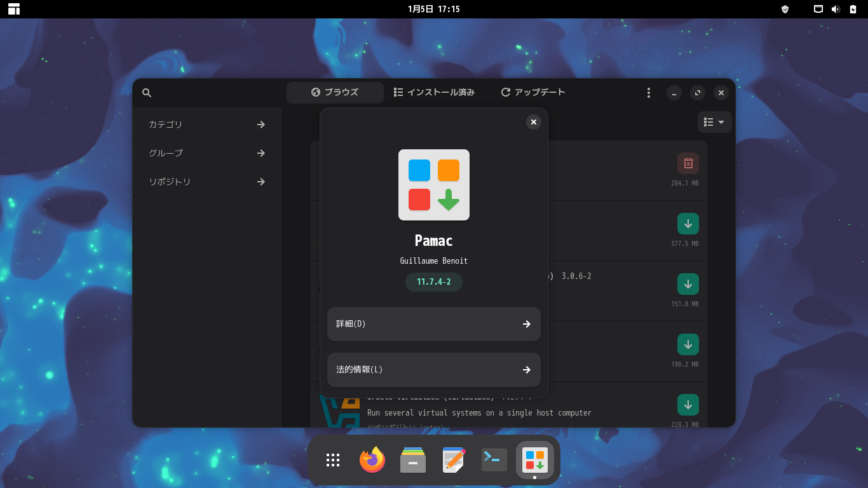Click the volume speaker icon

click(836, 9)
